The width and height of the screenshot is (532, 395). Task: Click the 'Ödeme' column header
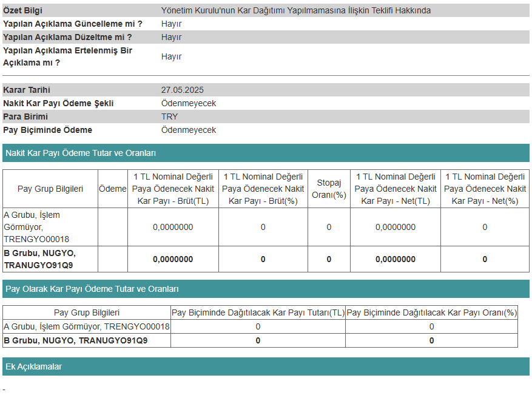click(x=113, y=189)
